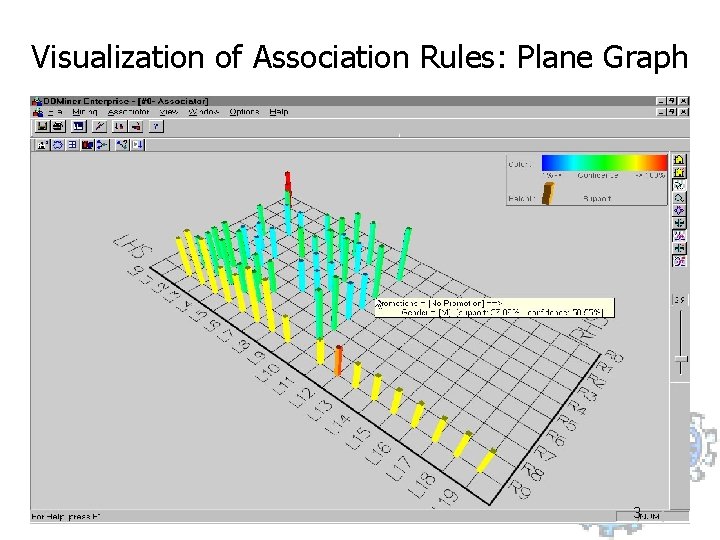The image size is (720, 540).
Task: Click the upper black inward-arrows icon on right
Action: (679, 223)
